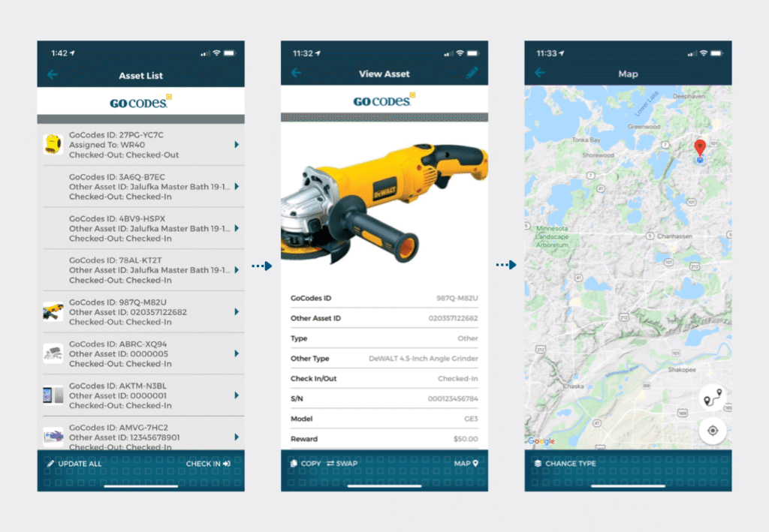The image size is (769, 532).
Task: Select the text 'GoCodes ID: 4BV9-HSPX'
Action: [x=116, y=218]
